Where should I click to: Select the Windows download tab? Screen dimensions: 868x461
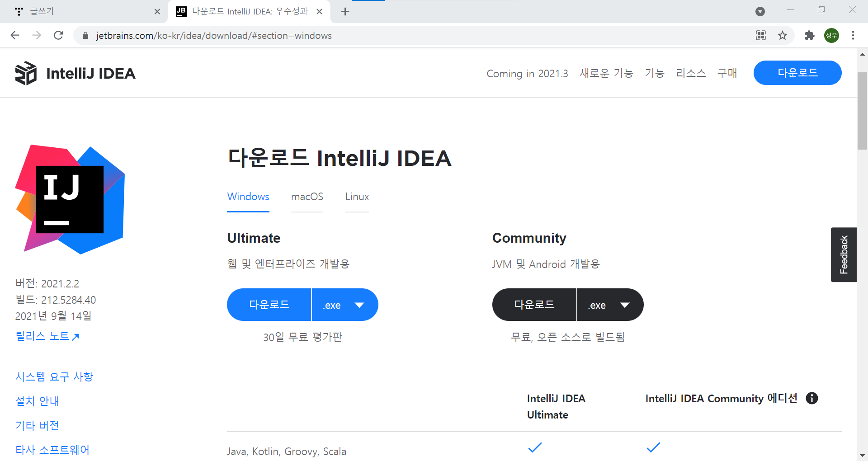[248, 197]
